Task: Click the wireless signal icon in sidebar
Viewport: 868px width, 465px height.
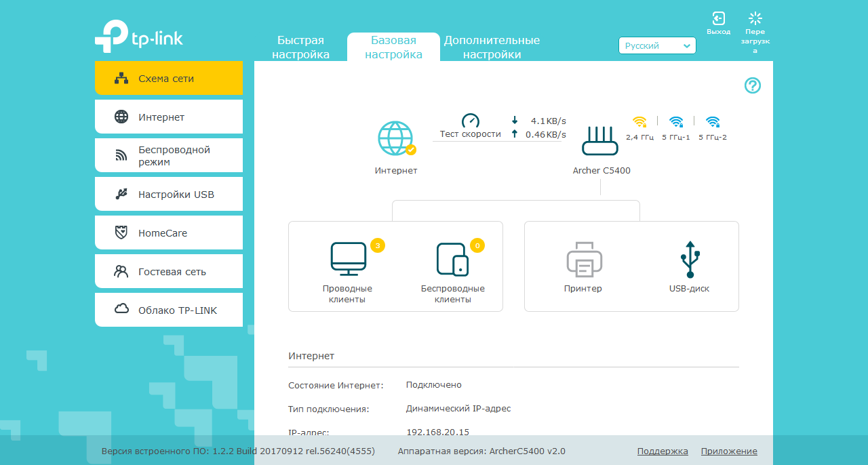Action: point(121,156)
